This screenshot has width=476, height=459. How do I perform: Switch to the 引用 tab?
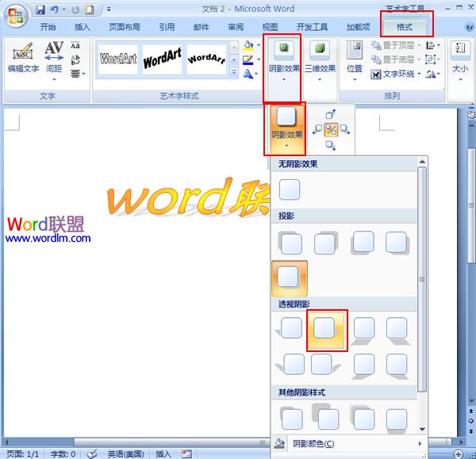pos(167,27)
